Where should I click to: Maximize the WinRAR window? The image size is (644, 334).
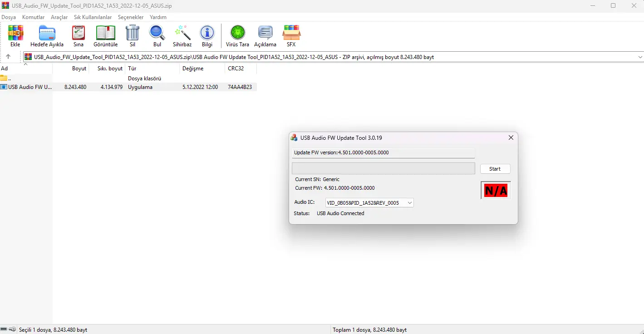(x=613, y=5)
